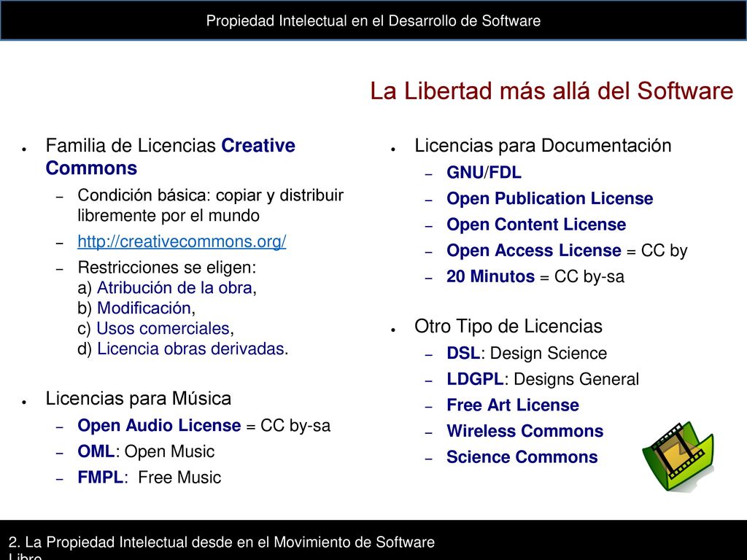Click 'Licencias para Documentación' heading
The width and height of the screenshot is (747, 560).
coord(543,146)
